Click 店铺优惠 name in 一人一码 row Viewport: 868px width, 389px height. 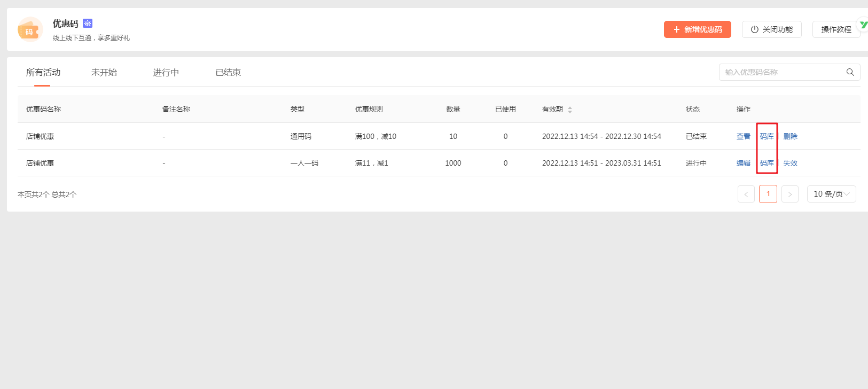pyautogui.click(x=40, y=163)
